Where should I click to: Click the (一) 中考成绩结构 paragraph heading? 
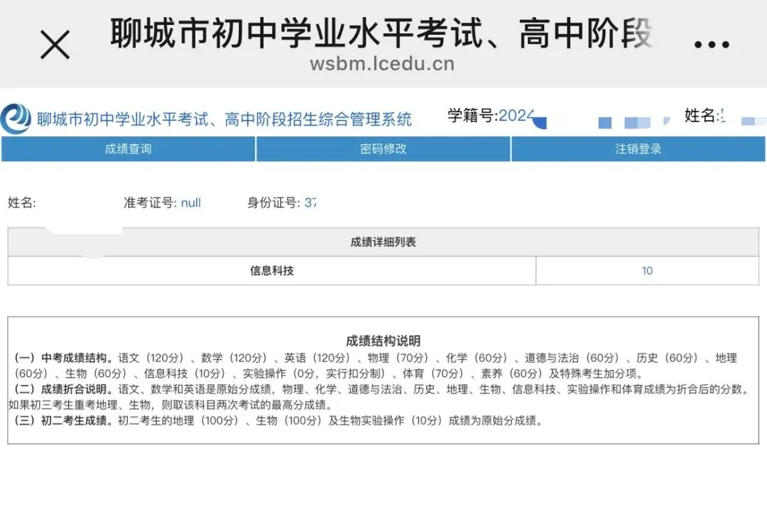64,358
